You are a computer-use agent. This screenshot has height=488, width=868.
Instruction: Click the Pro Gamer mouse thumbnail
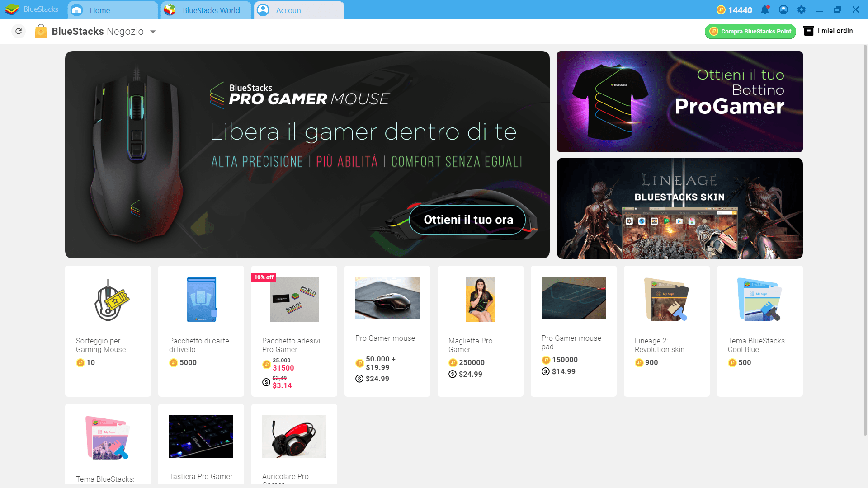pyautogui.click(x=387, y=298)
